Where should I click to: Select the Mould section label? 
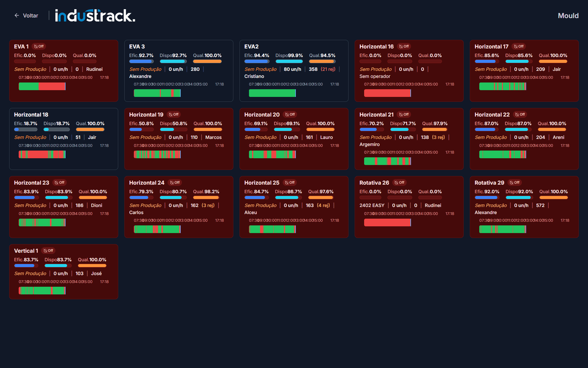[x=568, y=16]
